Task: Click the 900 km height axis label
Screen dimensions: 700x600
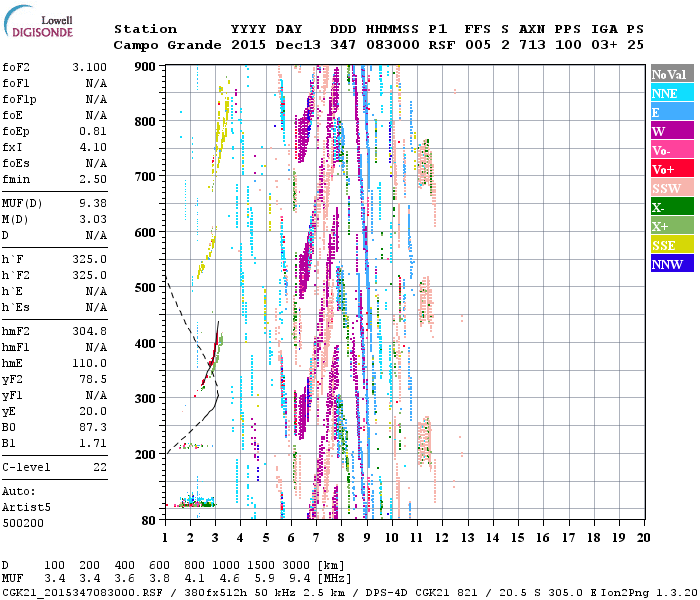Action: click(x=145, y=67)
